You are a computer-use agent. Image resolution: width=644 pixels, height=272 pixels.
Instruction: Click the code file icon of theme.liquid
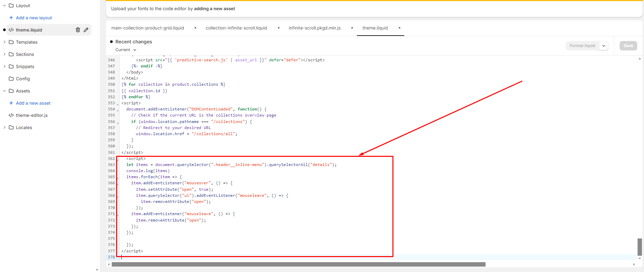(11, 30)
